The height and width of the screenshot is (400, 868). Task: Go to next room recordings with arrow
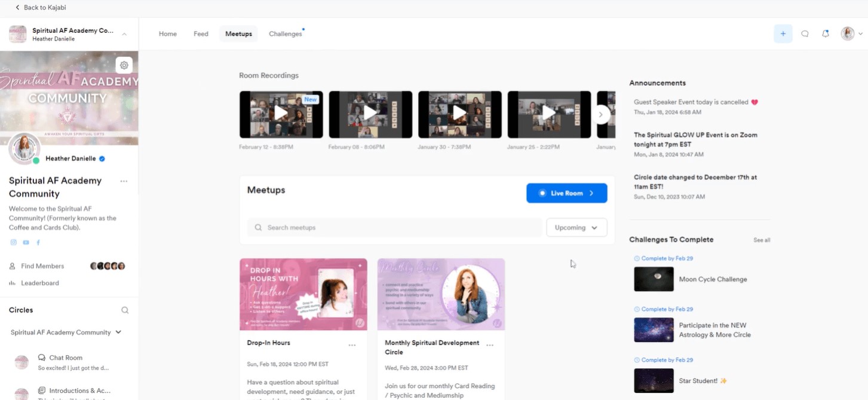(x=602, y=114)
